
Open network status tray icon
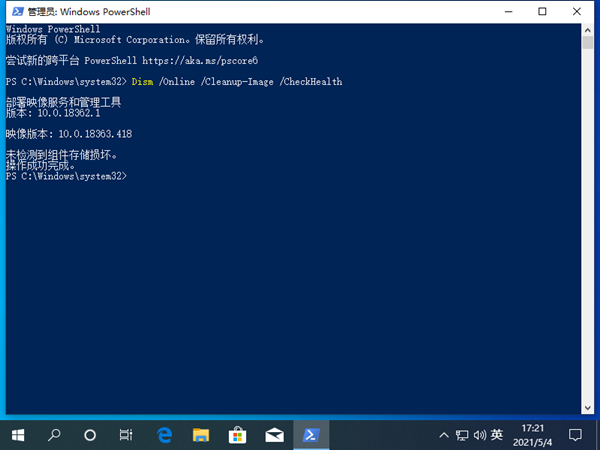[462, 435]
